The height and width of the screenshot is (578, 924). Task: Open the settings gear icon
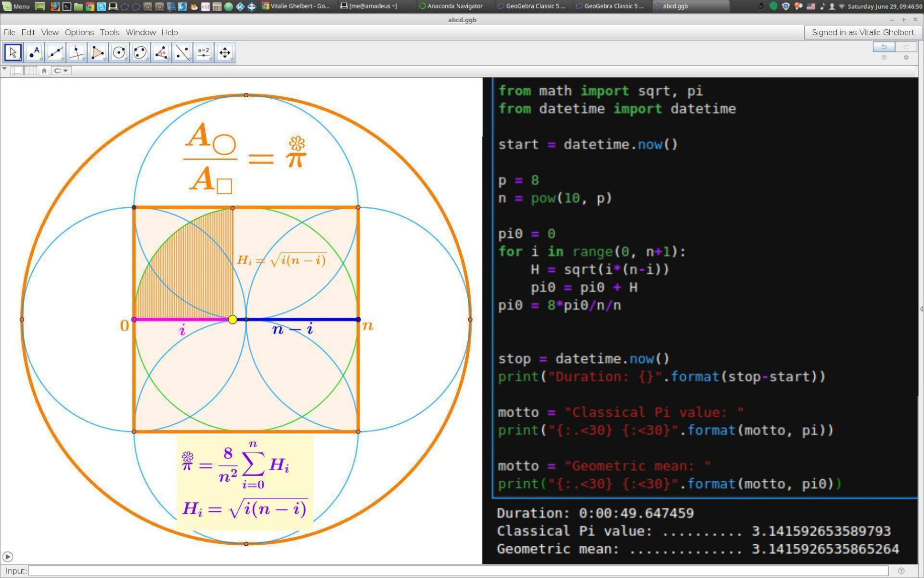pos(906,57)
